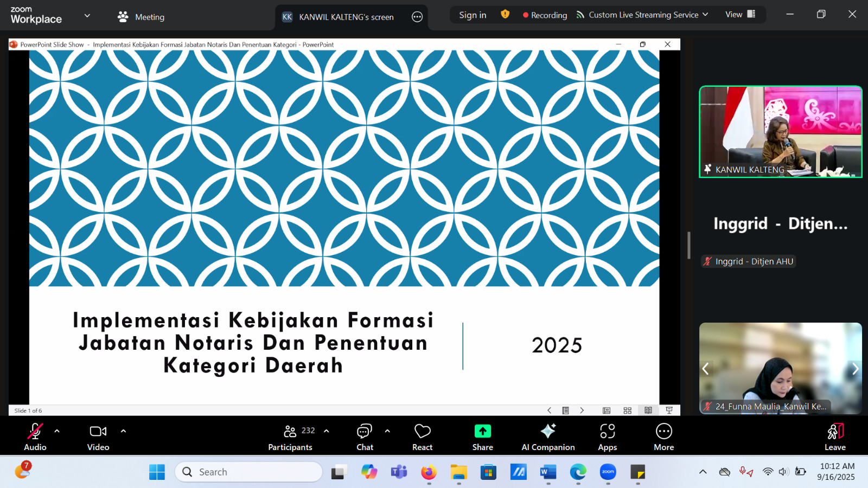Click the encryption shield icon
The image size is (868, 488).
pyautogui.click(x=505, y=15)
